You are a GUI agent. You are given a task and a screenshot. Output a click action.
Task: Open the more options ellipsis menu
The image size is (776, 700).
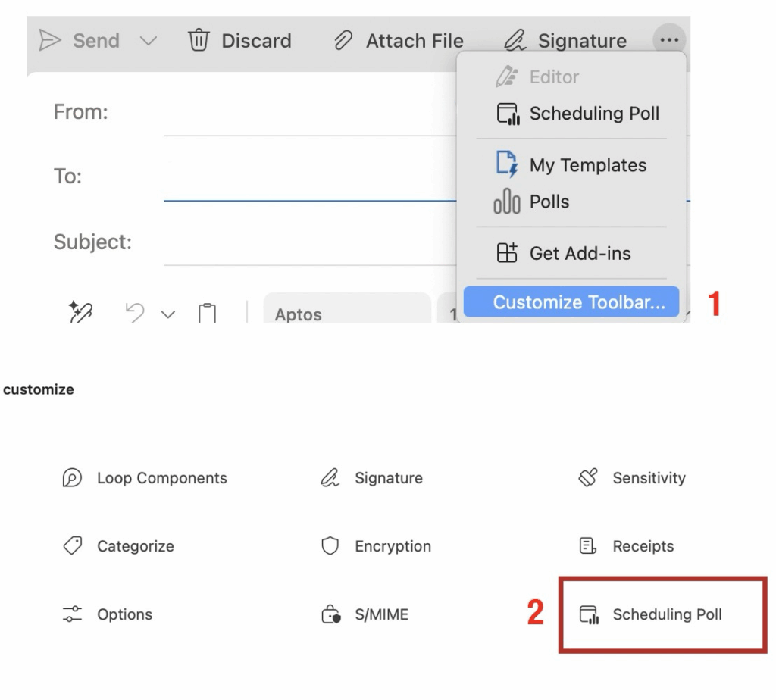pyautogui.click(x=668, y=40)
